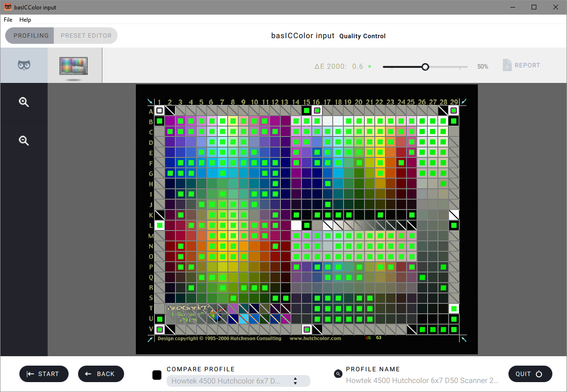Open the File menu
This screenshot has height=392, width=567.
[x=8, y=20]
